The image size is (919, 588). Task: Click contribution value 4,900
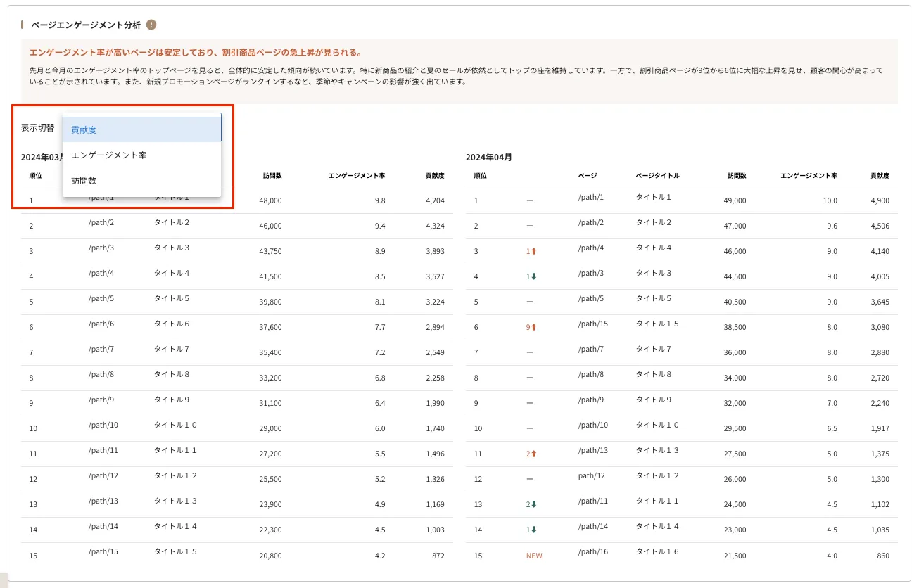[x=880, y=200]
